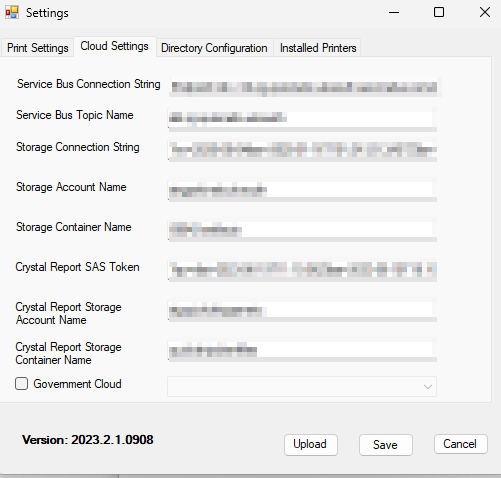Close the Settings window
The width and height of the screenshot is (501, 478).
point(485,13)
